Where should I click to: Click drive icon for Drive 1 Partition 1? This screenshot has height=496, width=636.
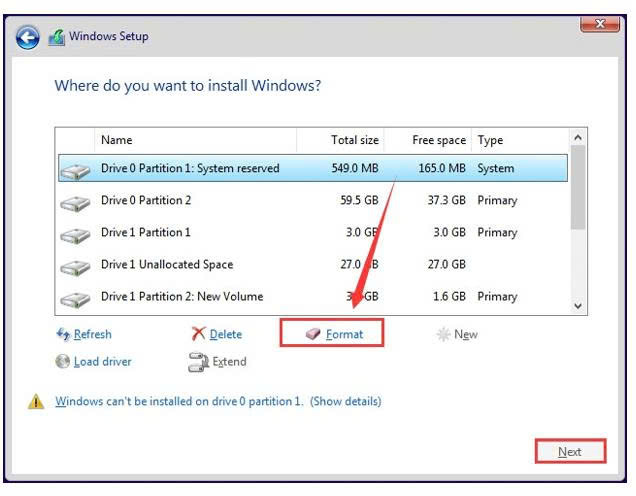75,235
